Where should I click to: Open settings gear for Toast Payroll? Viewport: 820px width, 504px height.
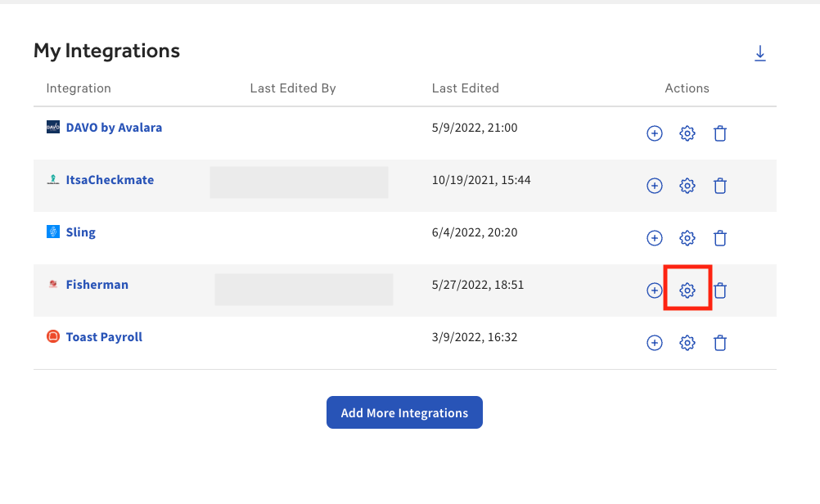(x=687, y=343)
